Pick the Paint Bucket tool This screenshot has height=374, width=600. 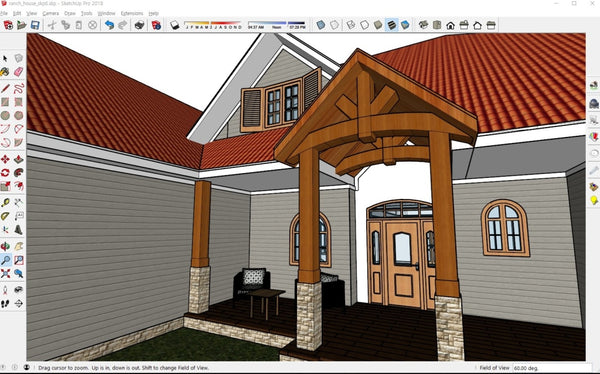[5, 72]
